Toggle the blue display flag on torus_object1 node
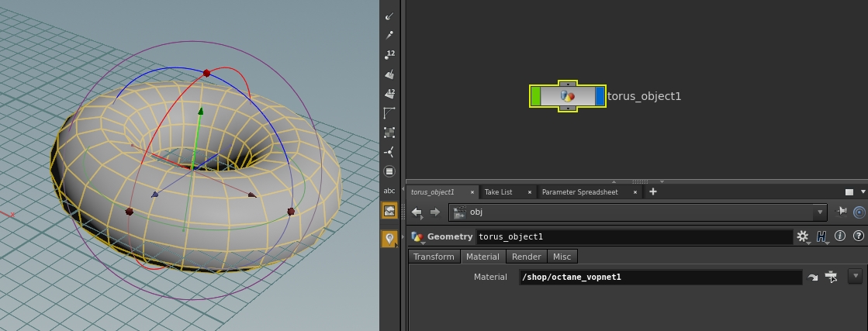The image size is (868, 331). coord(600,96)
